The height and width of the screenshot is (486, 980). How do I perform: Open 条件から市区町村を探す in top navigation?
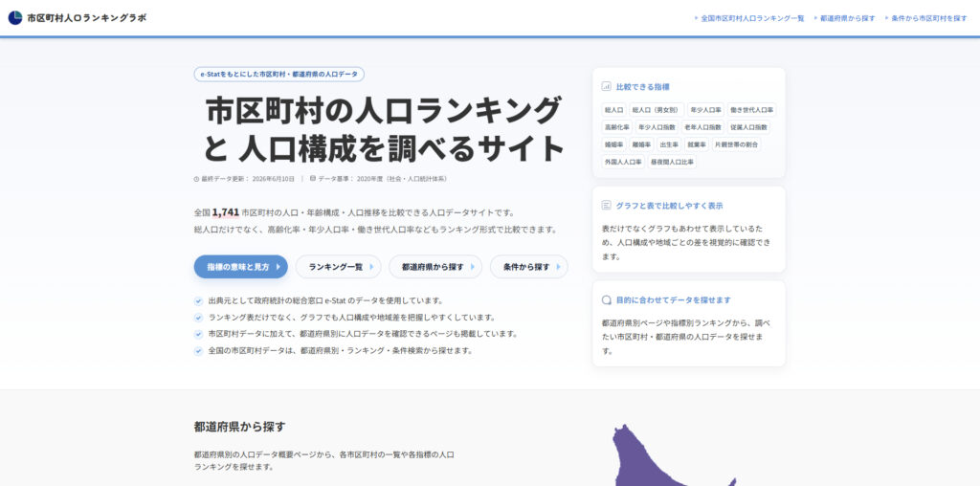click(x=929, y=18)
